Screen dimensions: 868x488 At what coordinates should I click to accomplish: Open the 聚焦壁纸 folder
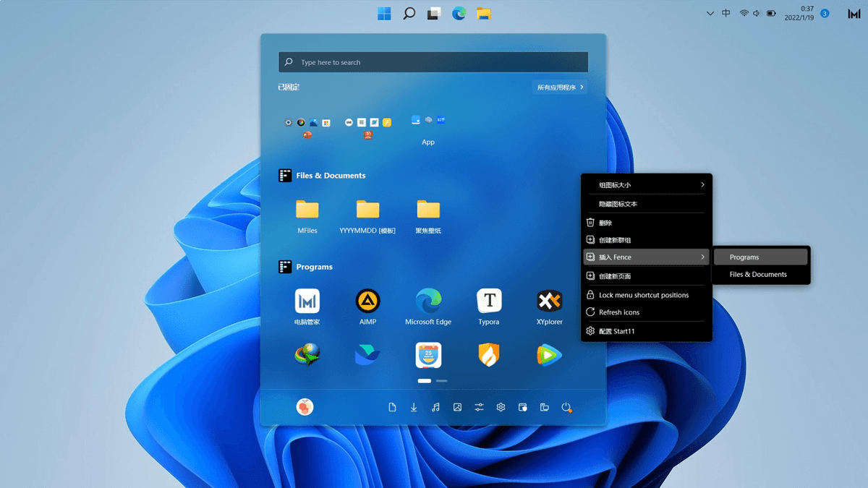(428, 216)
